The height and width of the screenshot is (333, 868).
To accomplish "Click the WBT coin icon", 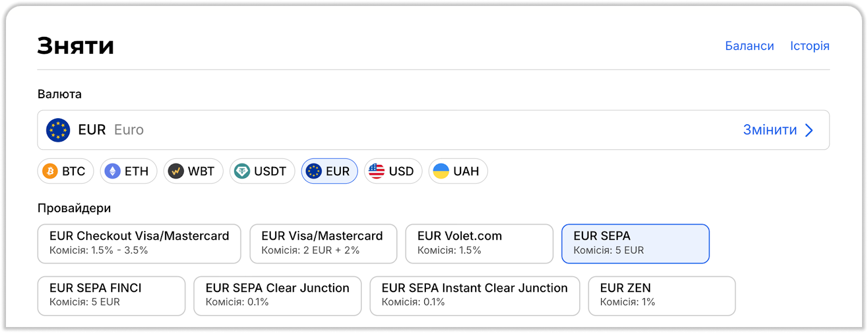I will tap(176, 171).
